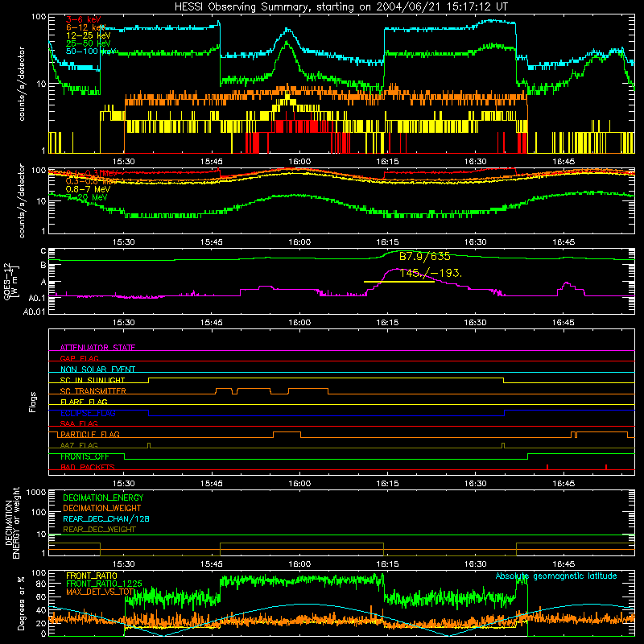Select the vertical Flags axis label
The width and height of the screenshot is (644, 644).
click(32, 402)
